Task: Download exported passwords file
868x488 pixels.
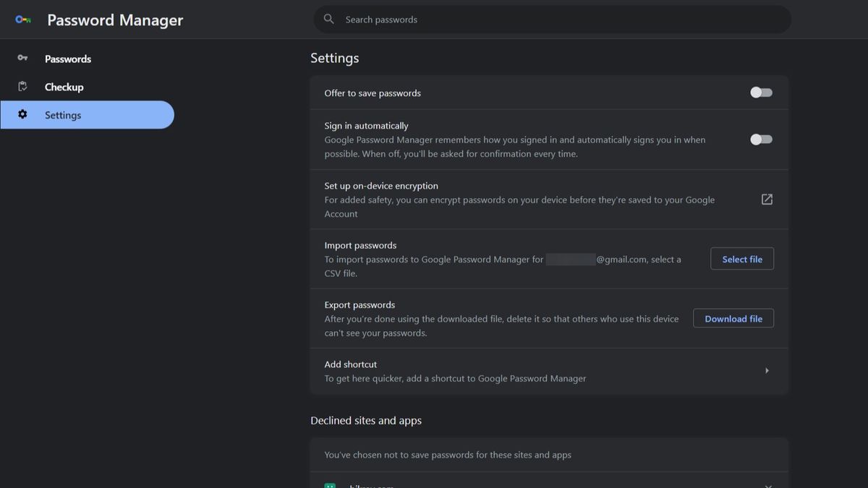Action: (x=733, y=318)
